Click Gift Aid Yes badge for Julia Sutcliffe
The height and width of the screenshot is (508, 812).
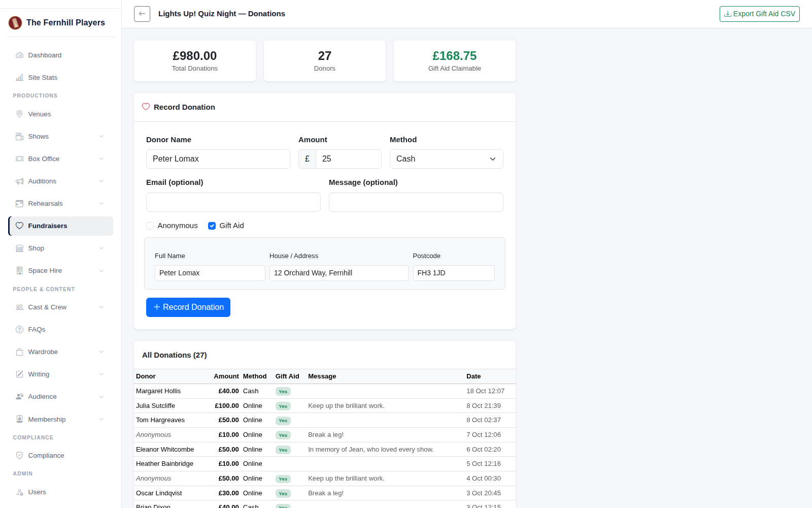click(x=283, y=406)
